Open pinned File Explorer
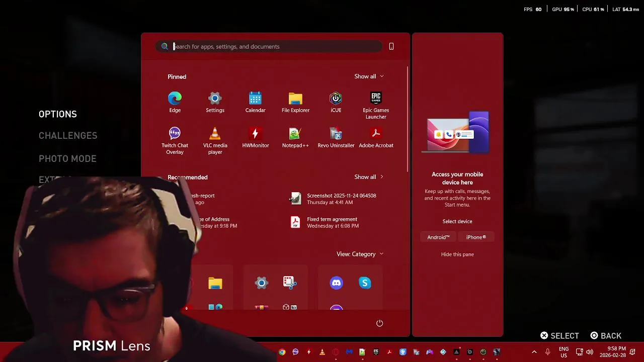644x362 pixels. point(295,102)
